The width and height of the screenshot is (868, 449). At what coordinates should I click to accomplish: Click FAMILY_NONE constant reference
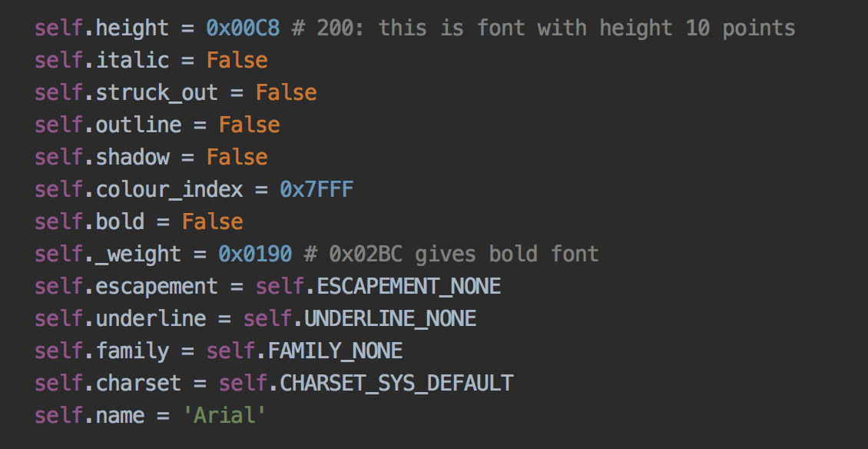pyautogui.click(x=335, y=351)
